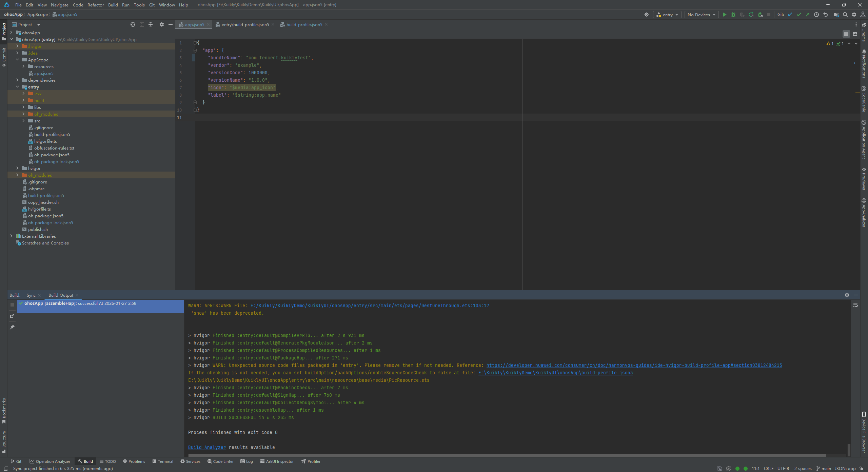Commit changes using Git green checkmark
Image resolution: width=868 pixels, height=472 pixels.
point(799,15)
